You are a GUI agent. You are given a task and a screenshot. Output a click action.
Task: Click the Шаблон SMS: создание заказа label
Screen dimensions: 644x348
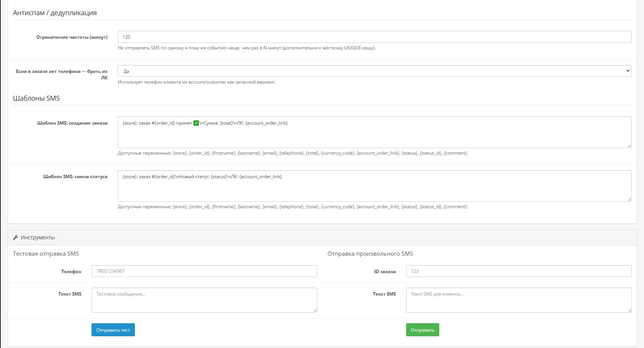(x=72, y=123)
